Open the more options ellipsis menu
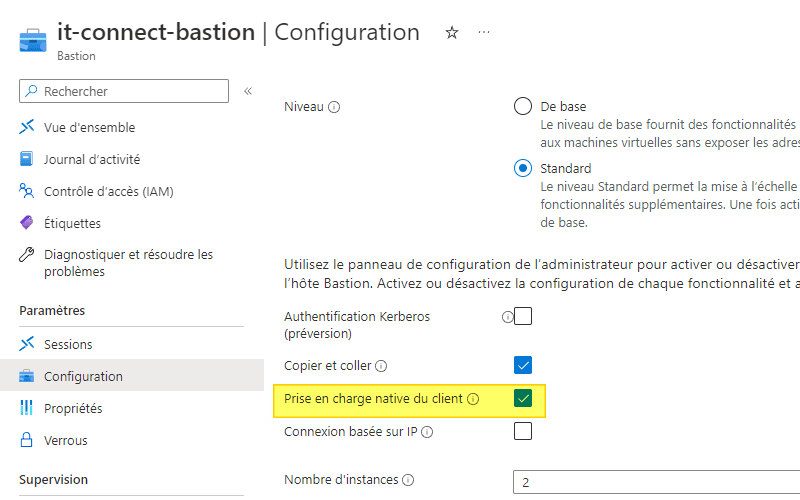Viewport: 800px width, 500px height. pyautogui.click(x=484, y=32)
